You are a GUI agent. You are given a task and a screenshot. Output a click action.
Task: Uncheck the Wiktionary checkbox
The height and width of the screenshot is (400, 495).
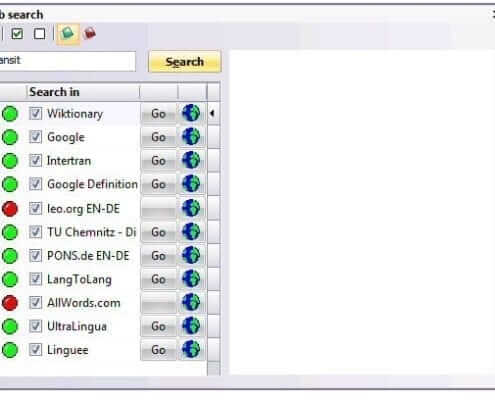(35, 113)
